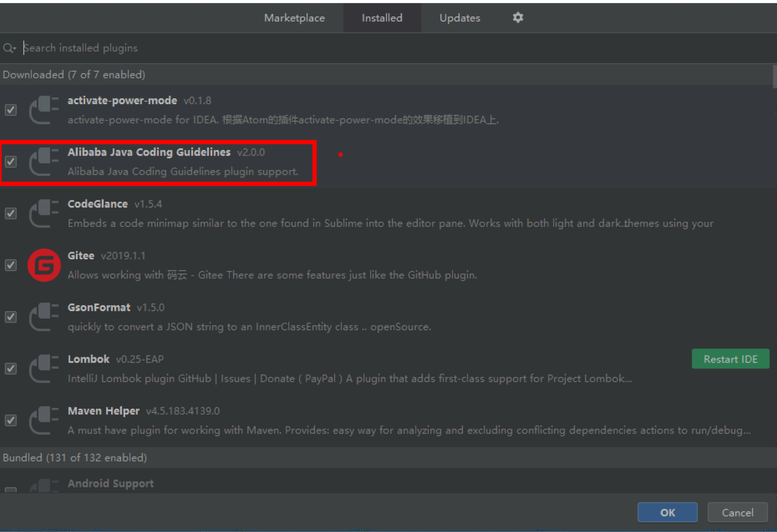Select the Installed tab
The image size is (777, 532).
point(382,18)
